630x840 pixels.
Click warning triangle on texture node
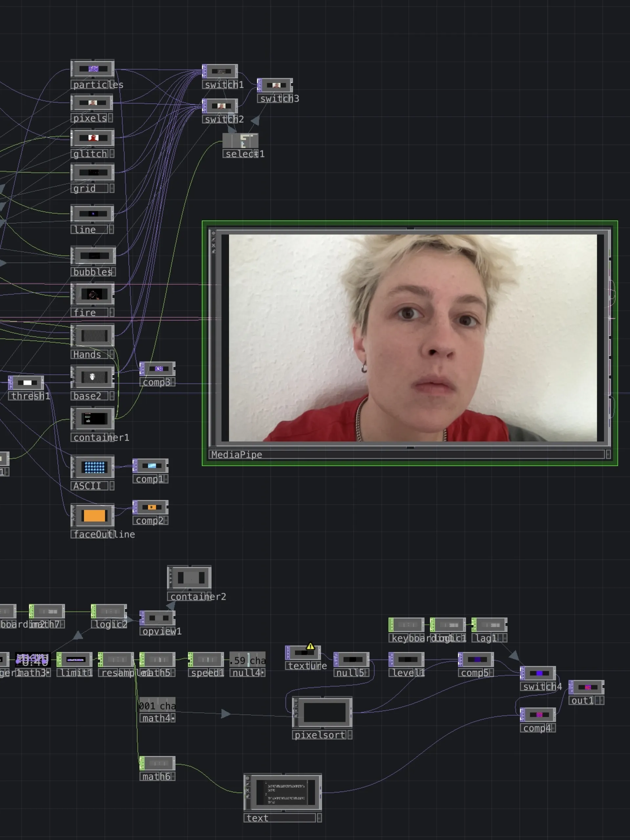310,646
